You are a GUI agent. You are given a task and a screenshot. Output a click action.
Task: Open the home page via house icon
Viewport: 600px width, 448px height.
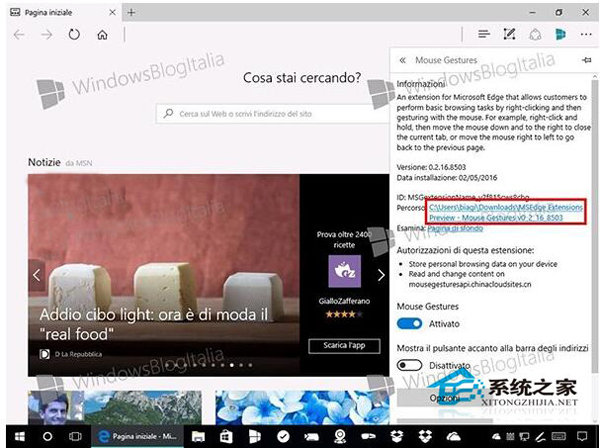[102, 35]
